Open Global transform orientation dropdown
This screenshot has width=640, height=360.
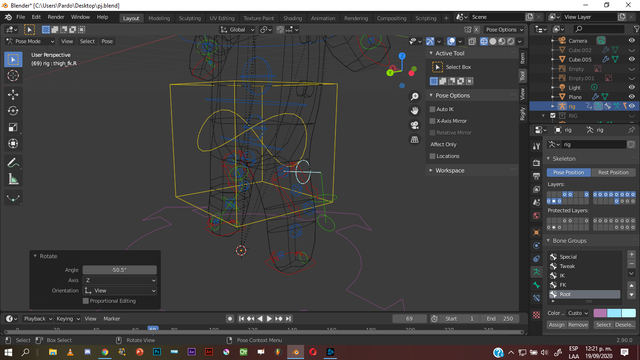point(237,29)
